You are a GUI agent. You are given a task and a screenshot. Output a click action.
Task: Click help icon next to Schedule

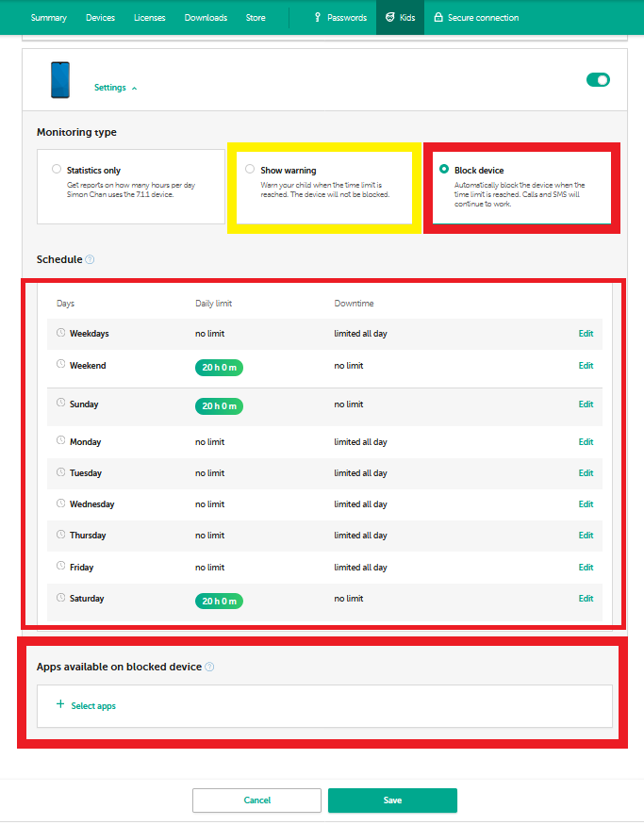90,259
